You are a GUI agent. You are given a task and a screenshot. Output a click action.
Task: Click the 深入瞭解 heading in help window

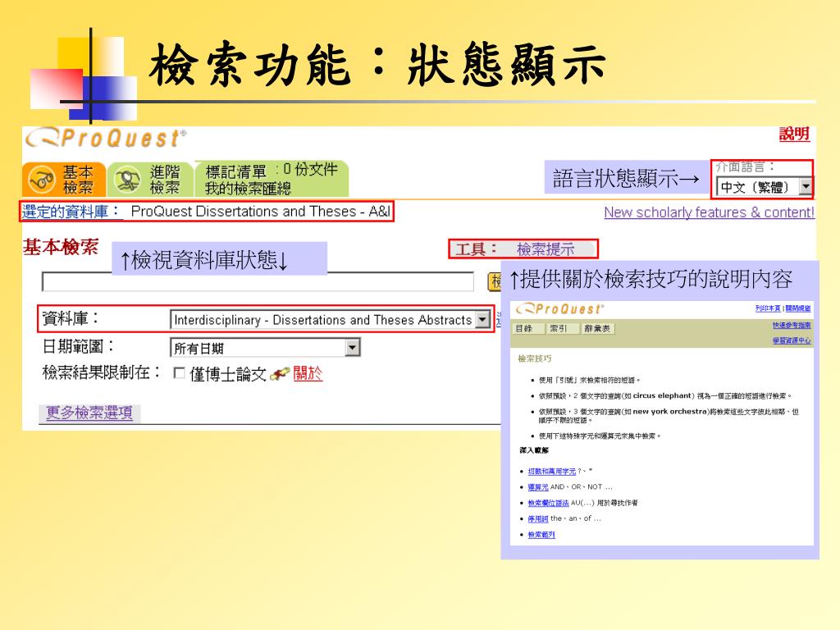coord(533,450)
